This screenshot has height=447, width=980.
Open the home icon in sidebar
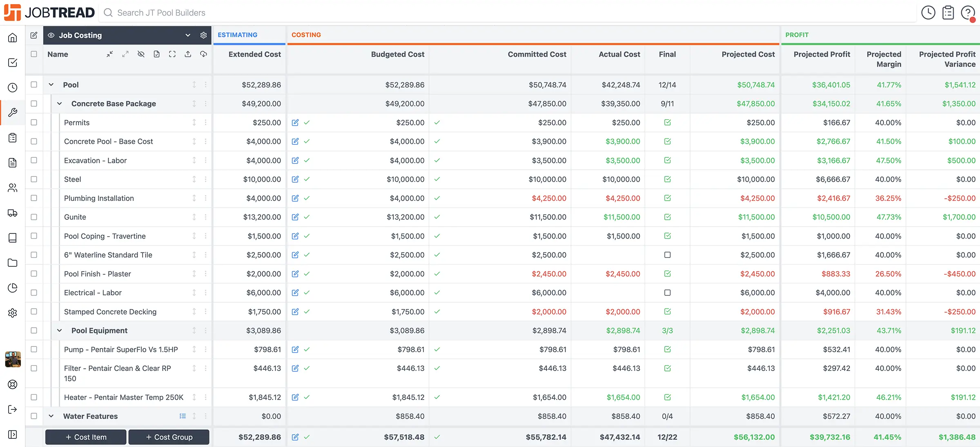13,38
